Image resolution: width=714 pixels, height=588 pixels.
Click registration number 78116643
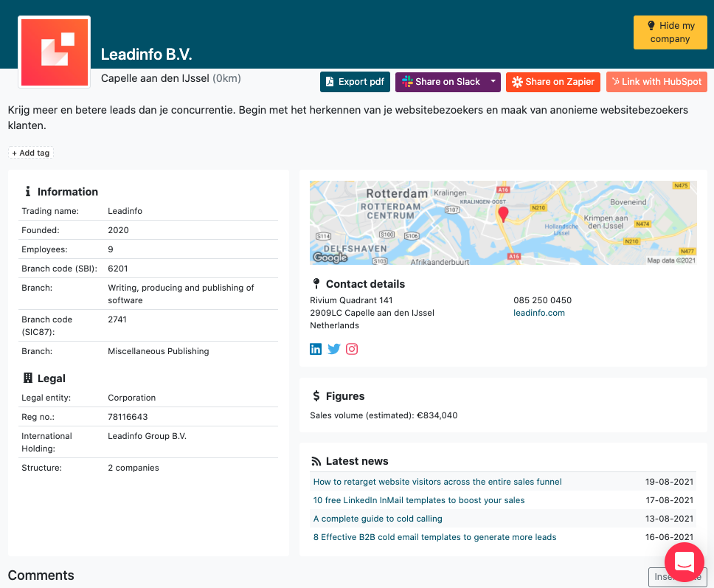click(x=128, y=417)
